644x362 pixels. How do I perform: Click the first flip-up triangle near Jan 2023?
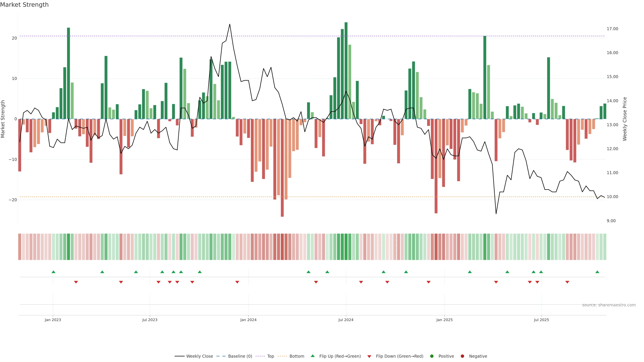pos(53,272)
